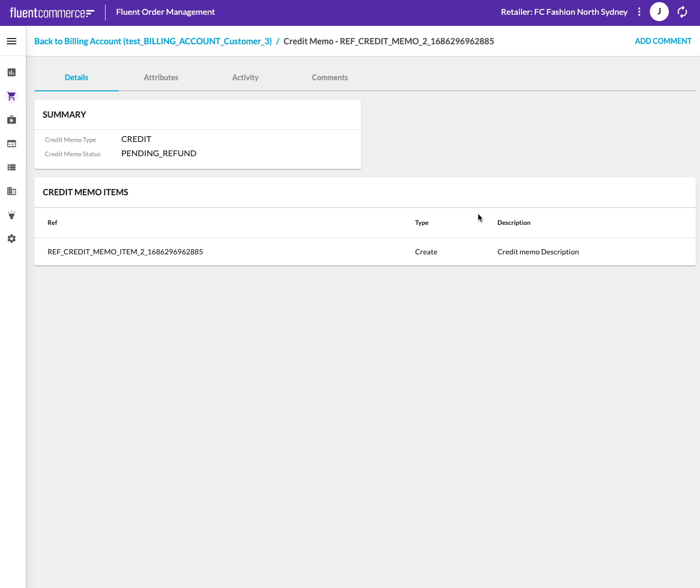The width and height of the screenshot is (700, 588).
Task: Open the building locations icon in sidebar
Action: pos(12,191)
